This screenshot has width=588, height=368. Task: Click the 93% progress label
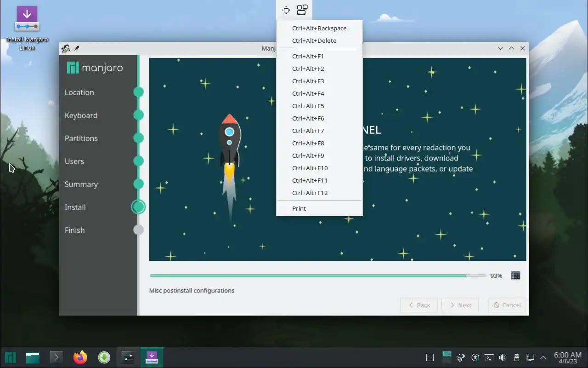[x=496, y=276]
